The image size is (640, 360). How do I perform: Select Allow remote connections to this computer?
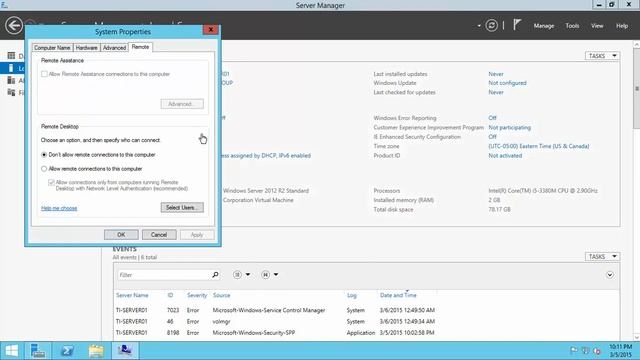[x=44, y=169]
